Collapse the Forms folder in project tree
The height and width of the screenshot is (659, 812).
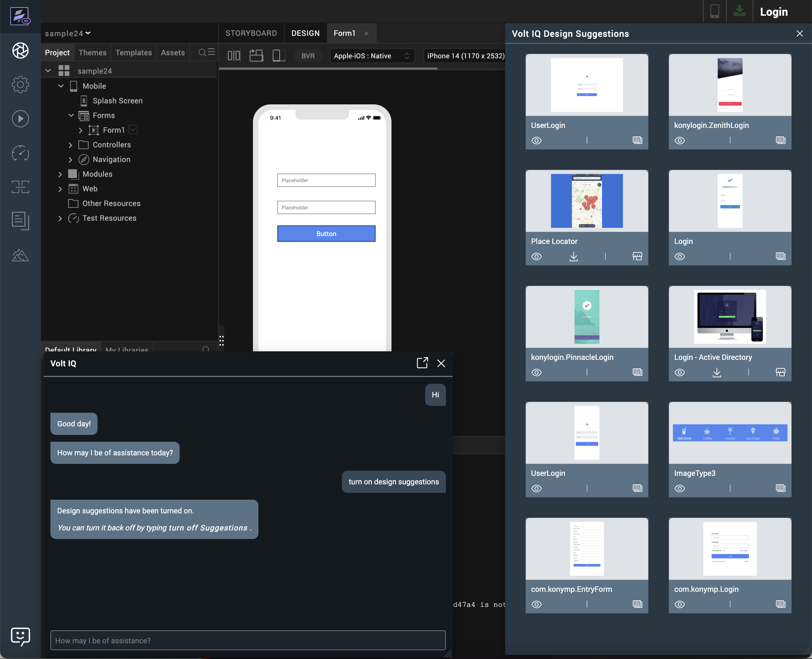[x=71, y=115]
